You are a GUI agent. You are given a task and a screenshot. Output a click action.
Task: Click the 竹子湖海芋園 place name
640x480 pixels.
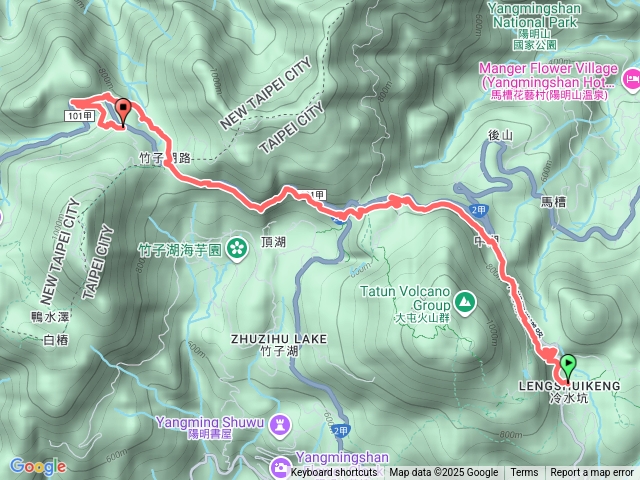(x=180, y=251)
